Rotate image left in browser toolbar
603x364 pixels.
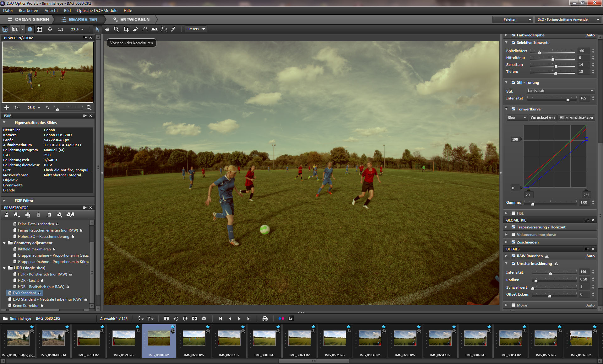176,318
